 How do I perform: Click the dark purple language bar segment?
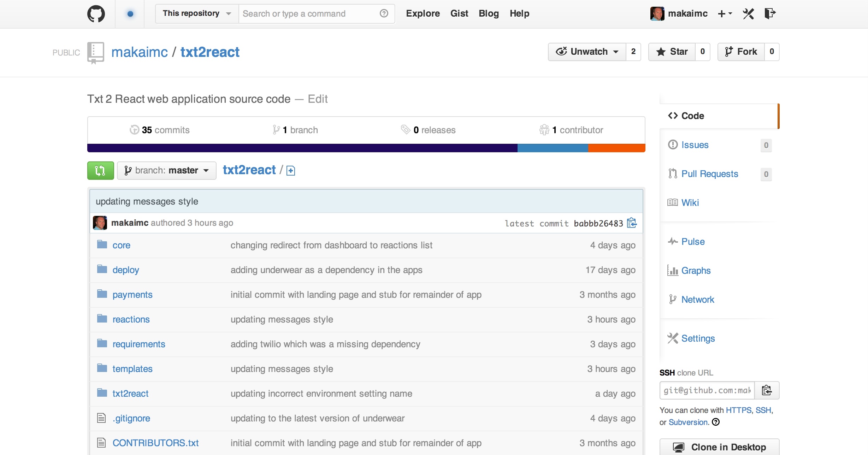tap(302, 148)
